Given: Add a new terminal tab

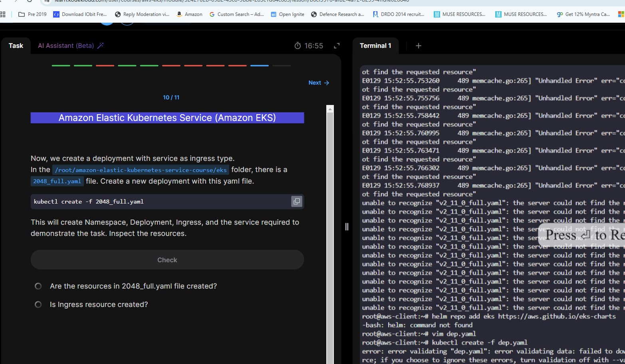Looking at the screenshot, I should point(418,46).
